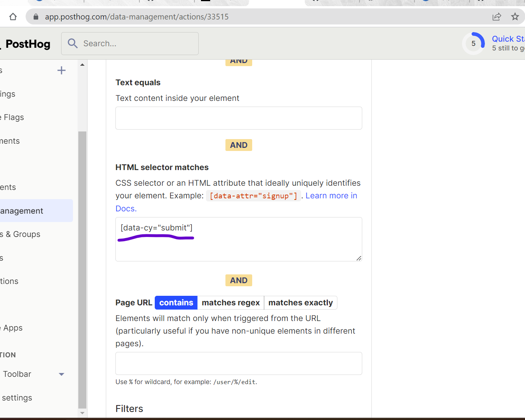Screen dimensions: 525x420
Task: Expand the Toolbar dropdown arrow
Action: coord(62,374)
